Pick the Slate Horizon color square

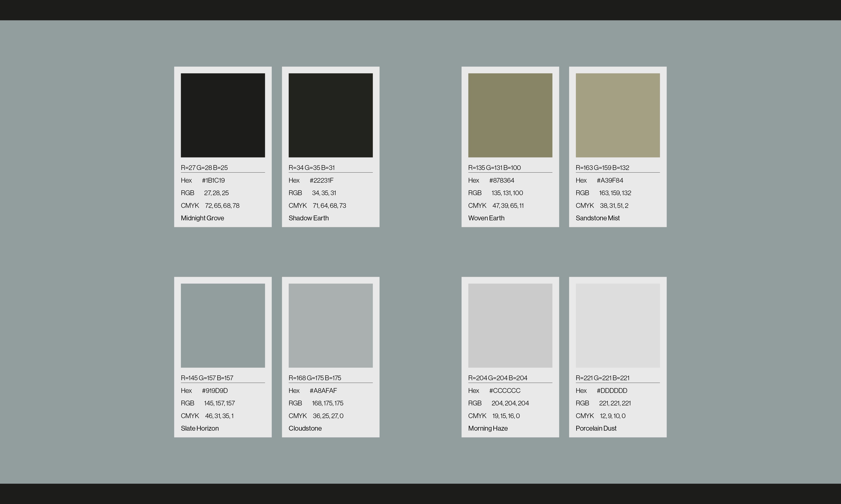click(x=223, y=325)
